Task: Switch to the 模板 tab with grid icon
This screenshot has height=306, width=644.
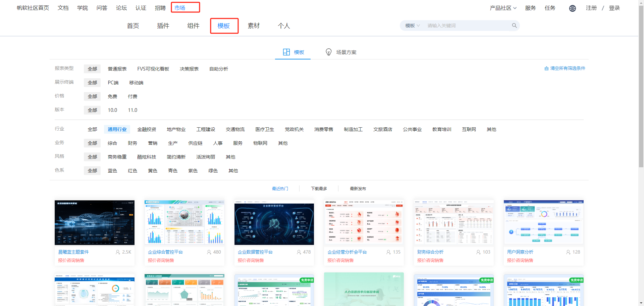Action: pos(293,52)
